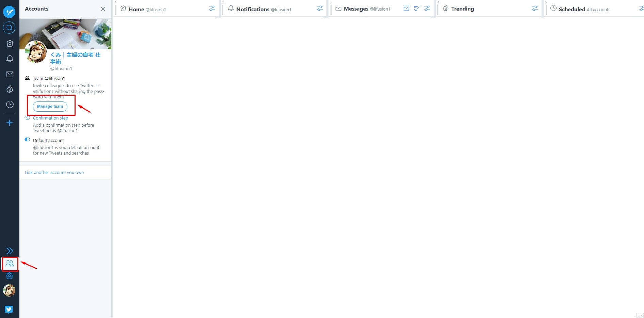Expand the sidebar with double-chevron icon
Viewport: 644px width, 318px height.
coord(10,251)
